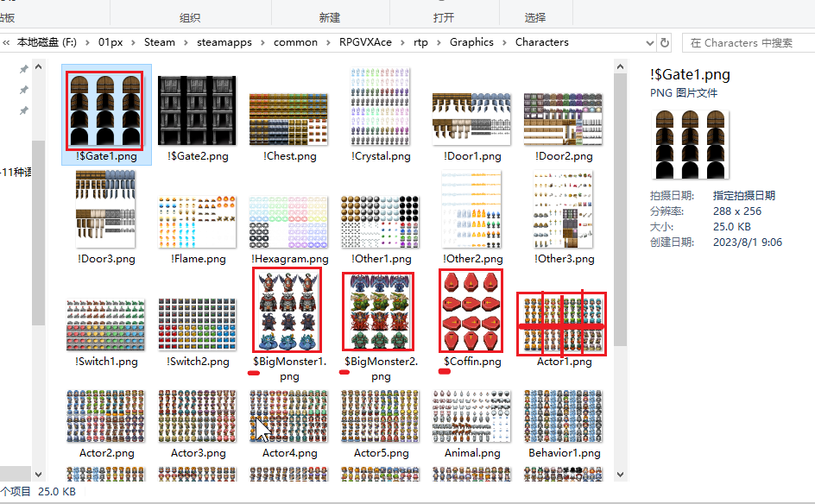Select the !$Gate2.png file thumbnail

[197, 110]
